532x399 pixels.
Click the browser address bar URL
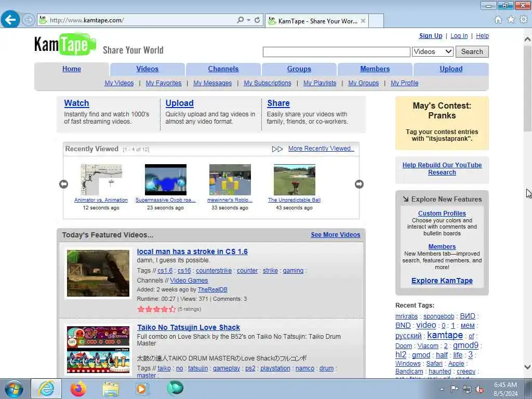click(x=87, y=20)
